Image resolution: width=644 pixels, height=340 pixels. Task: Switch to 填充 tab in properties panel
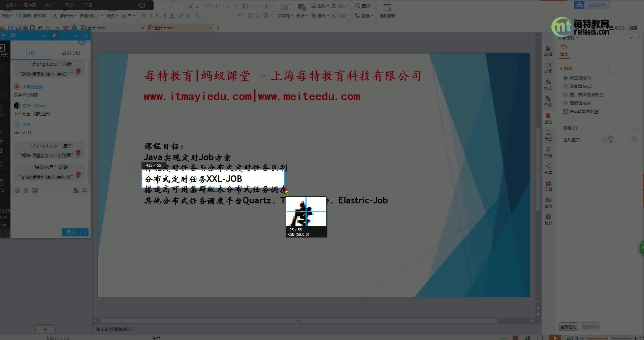click(564, 50)
